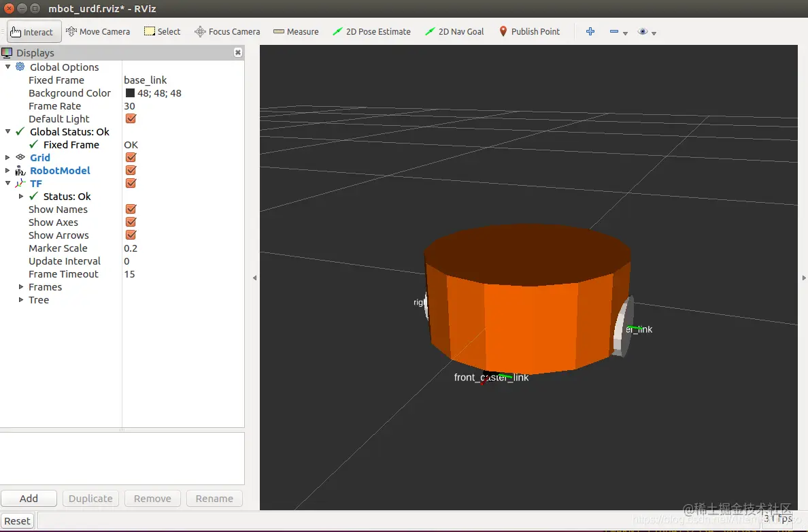Close the Displays panel
Image resolution: width=808 pixels, height=532 pixels.
[x=237, y=52]
